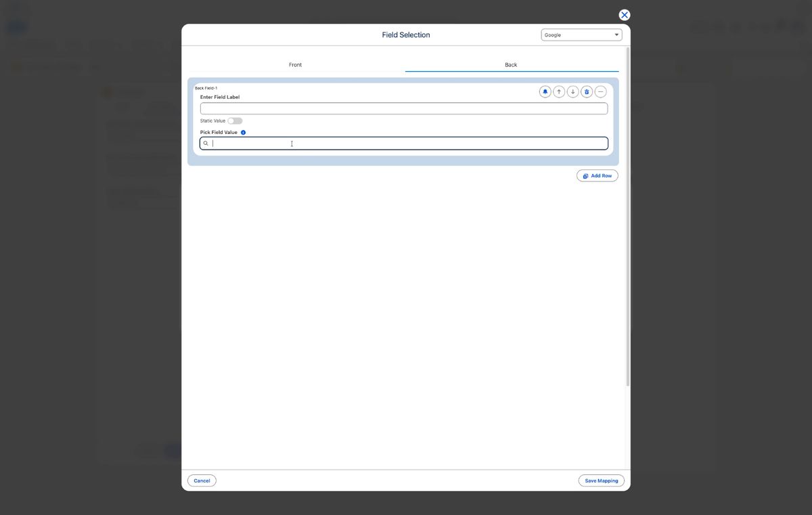Delete Back Field-1 using the trash icon
This screenshot has height=515, width=812.
tap(587, 92)
